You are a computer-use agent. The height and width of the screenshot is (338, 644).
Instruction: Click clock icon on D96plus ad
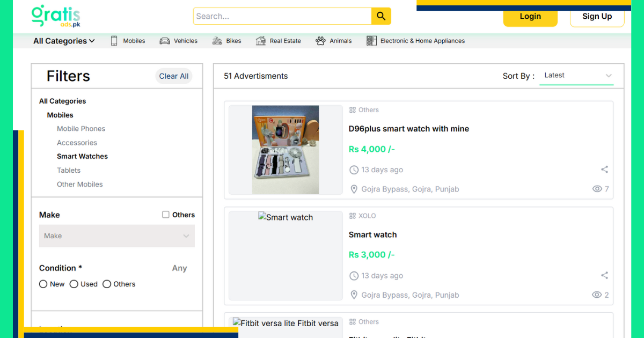(354, 170)
